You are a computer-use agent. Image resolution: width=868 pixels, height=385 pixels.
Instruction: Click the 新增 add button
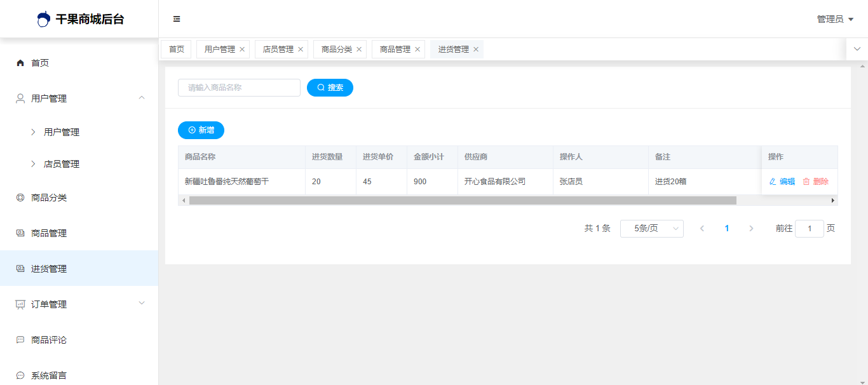[x=201, y=130]
